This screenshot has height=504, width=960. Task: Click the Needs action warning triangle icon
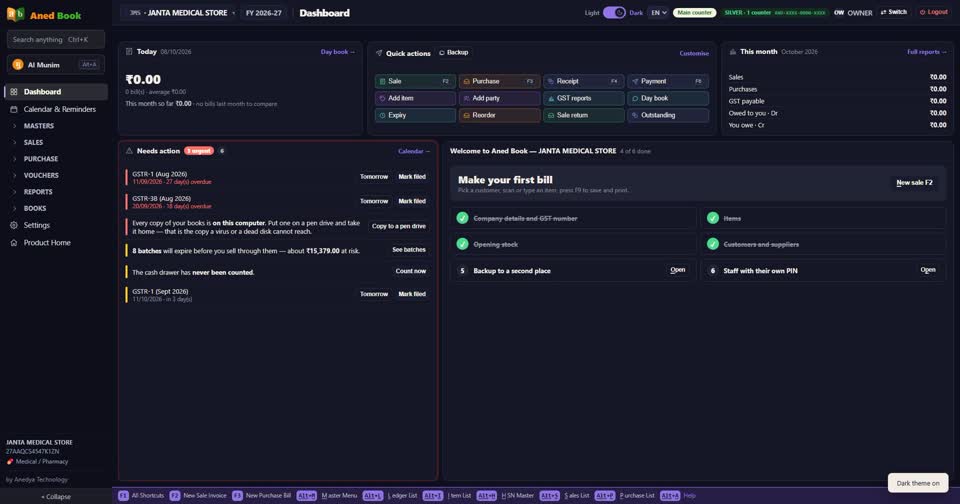point(129,151)
